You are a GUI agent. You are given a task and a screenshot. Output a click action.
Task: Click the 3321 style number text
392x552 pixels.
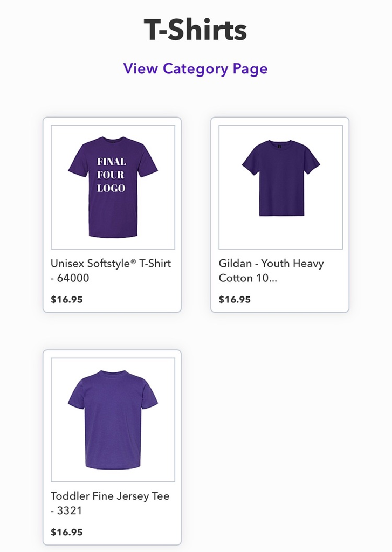[70, 510]
